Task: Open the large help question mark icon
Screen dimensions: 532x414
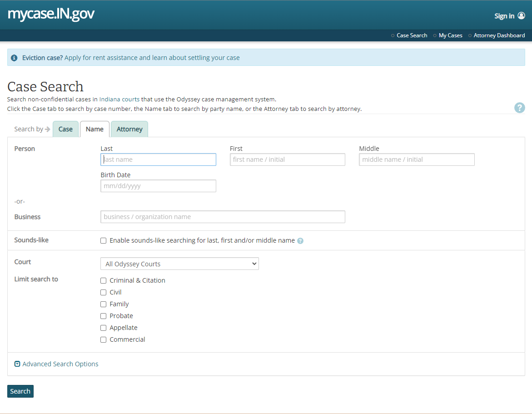Action: click(x=519, y=108)
